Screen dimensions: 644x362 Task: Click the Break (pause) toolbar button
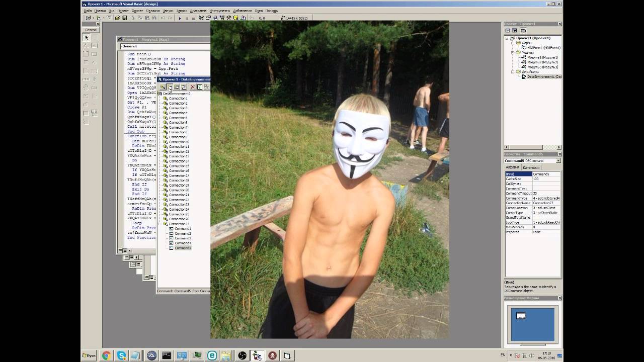pos(187,18)
